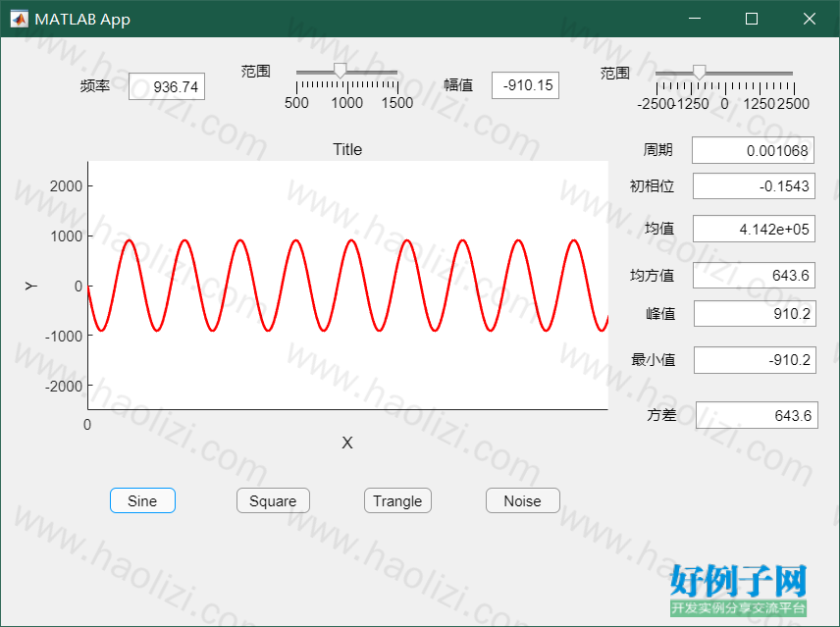The height and width of the screenshot is (627, 840).
Task: Click the 500 label under frequency slider
Action: (296, 103)
